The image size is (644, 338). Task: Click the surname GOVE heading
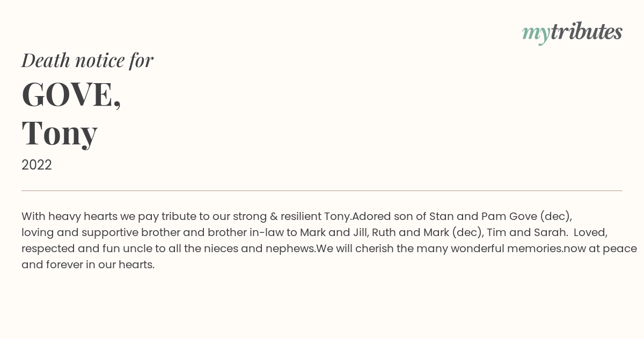(71, 95)
